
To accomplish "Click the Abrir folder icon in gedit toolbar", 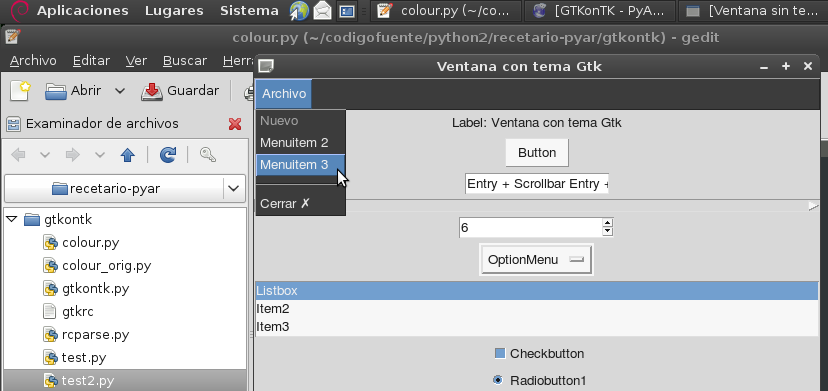I will point(55,91).
